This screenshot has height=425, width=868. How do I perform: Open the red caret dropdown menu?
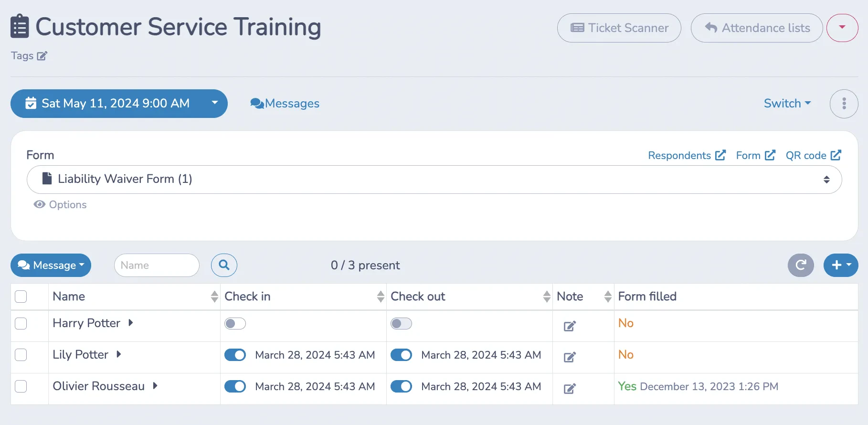click(842, 28)
